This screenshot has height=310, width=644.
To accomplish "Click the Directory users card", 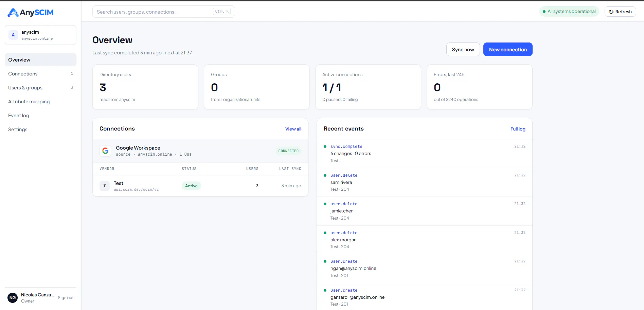I will (x=145, y=87).
